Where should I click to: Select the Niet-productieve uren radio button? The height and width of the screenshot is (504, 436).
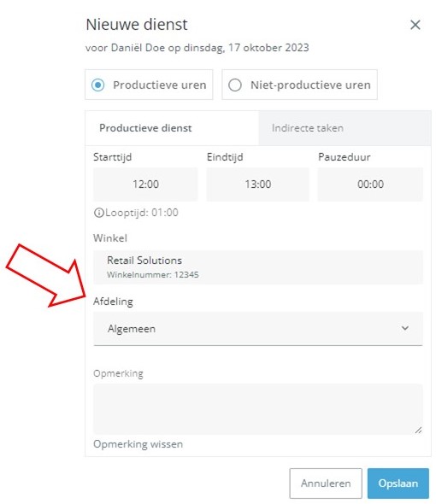[235, 85]
